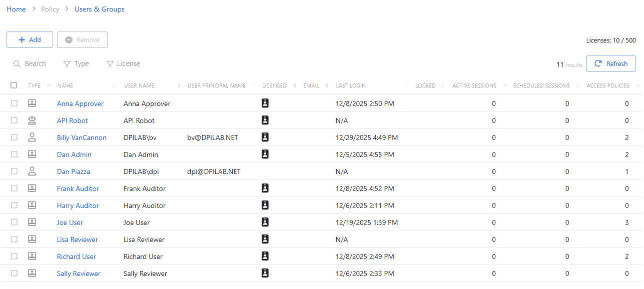Toggle the select-all checkbox in the table header
The image size is (644, 289).
tap(14, 85)
